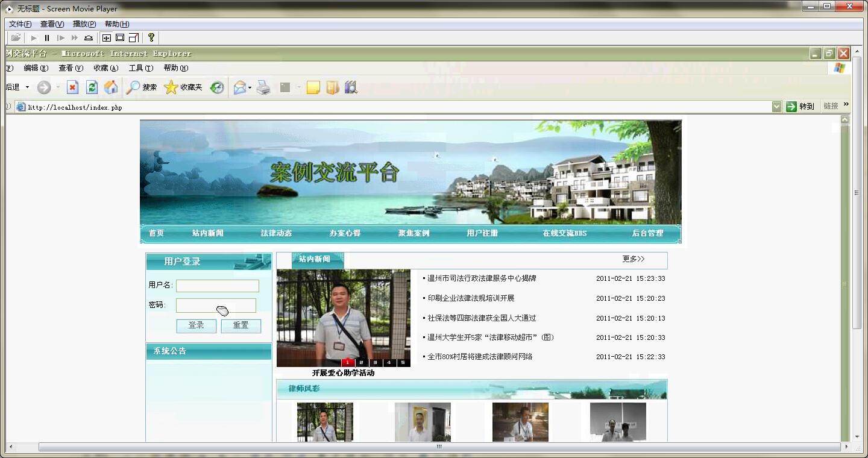
Task: Open IE History icon with green arrow
Action: click(x=217, y=87)
